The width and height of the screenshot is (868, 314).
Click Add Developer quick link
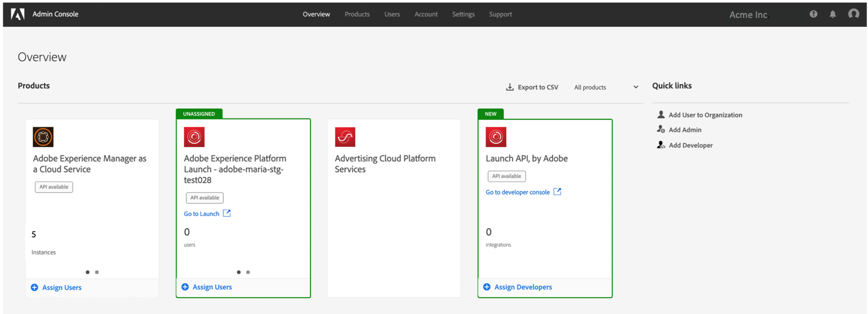click(x=690, y=146)
